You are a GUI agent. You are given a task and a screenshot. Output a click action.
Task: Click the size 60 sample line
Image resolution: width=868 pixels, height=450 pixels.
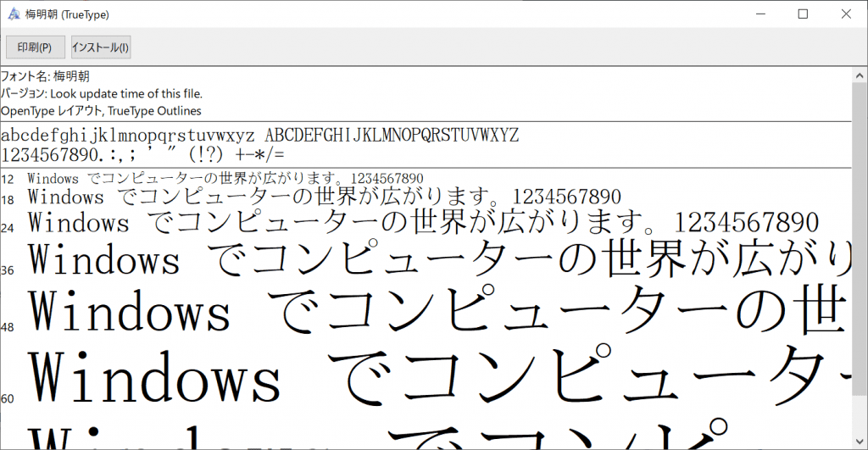point(440,376)
